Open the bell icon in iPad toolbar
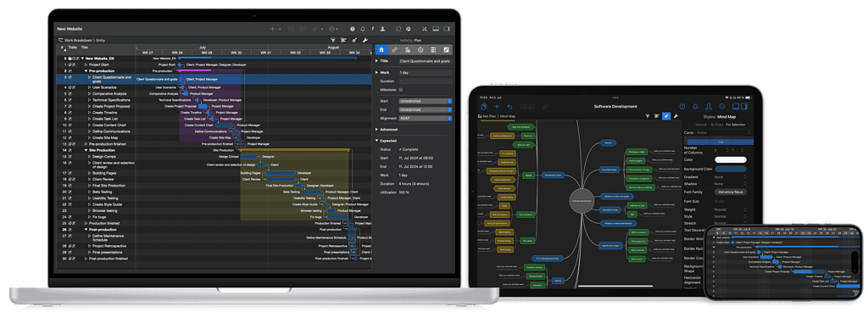This screenshot has height=312, width=868. [x=695, y=106]
